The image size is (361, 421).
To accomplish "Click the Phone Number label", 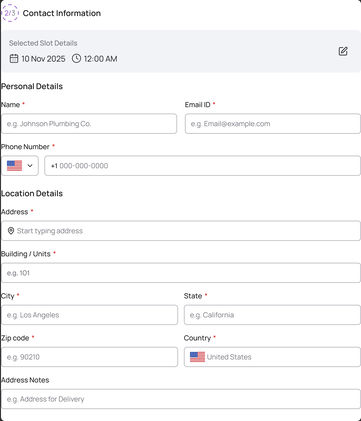I will 25,147.
